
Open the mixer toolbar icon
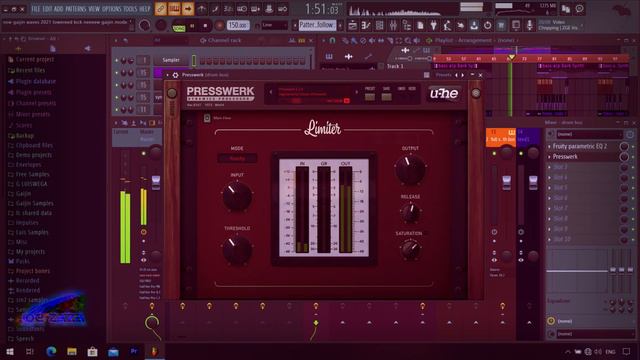(393, 26)
